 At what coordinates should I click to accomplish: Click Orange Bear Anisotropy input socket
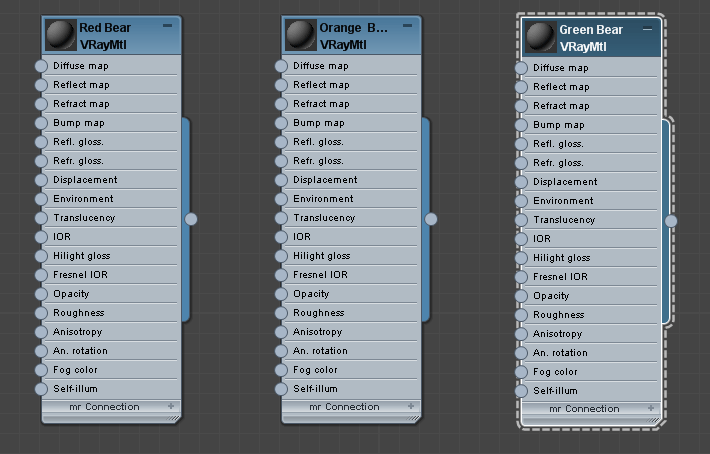pos(281,332)
